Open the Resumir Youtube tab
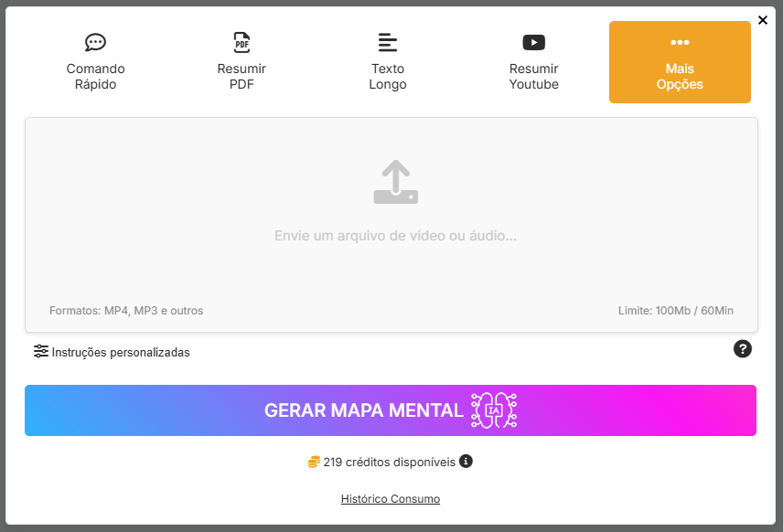Image resolution: width=783 pixels, height=532 pixels. point(534,62)
